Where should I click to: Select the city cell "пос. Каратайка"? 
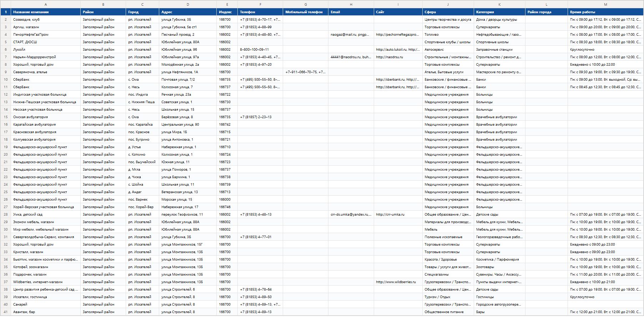pyautogui.click(x=142, y=125)
